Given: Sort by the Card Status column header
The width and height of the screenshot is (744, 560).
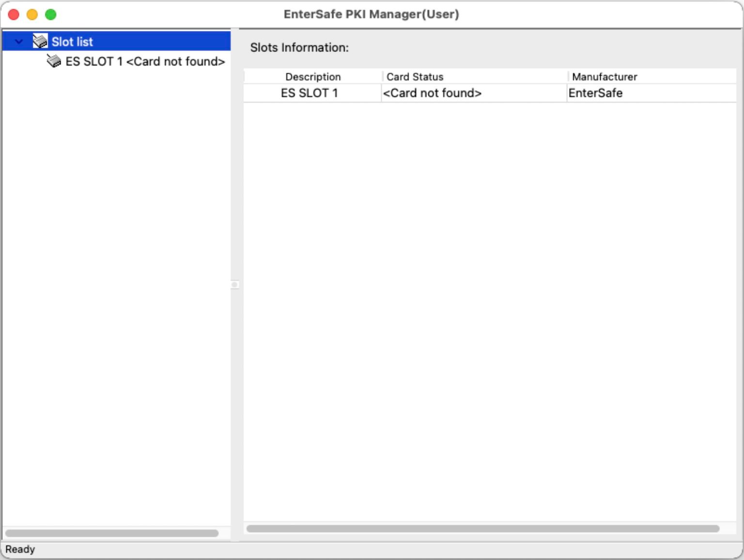Looking at the screenshot, I should pyautogui.click(x=475, y=77).
